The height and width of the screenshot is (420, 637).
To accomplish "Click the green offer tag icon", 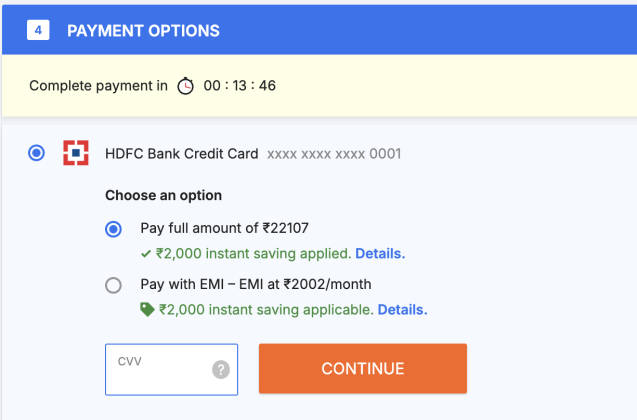I will coord(147,310).
